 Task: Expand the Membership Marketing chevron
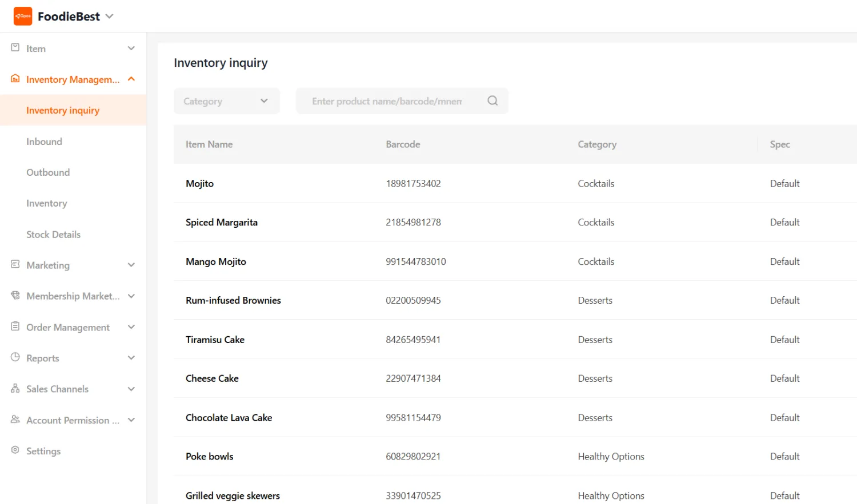tap(131, 296)
